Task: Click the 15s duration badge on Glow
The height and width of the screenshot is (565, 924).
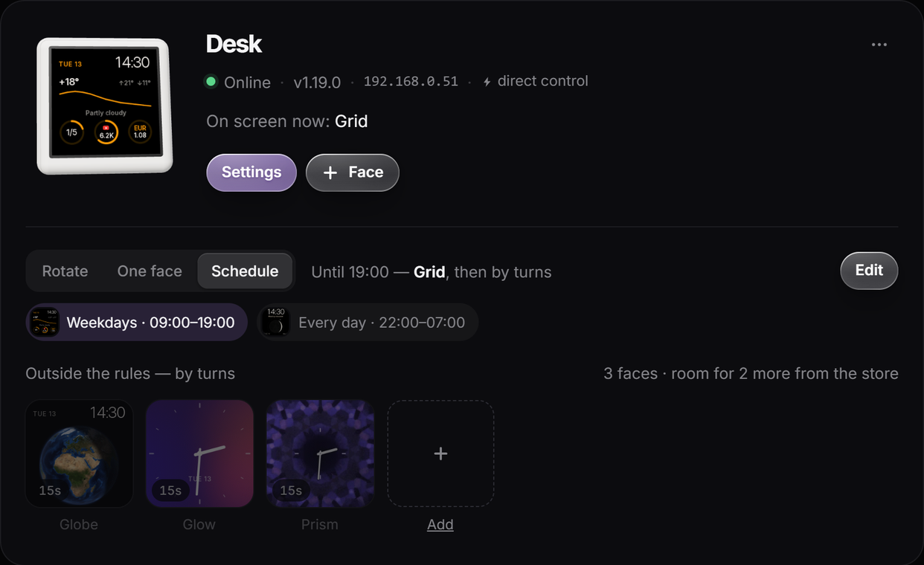Action: [170, 491]
